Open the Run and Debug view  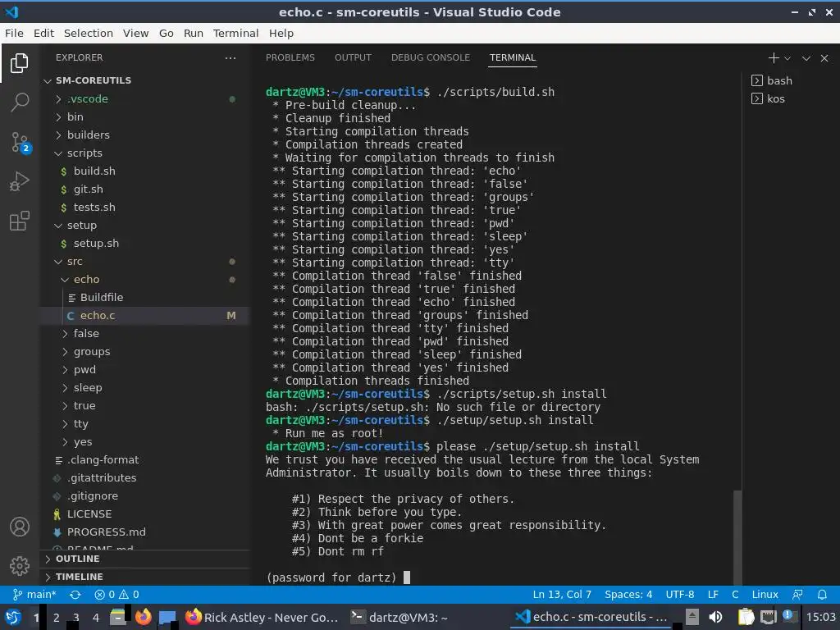coord(20,181)
